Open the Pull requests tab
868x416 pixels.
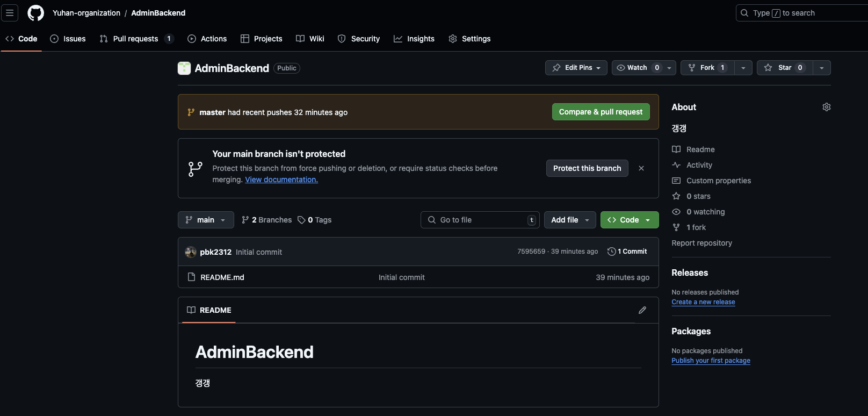coord(136,39)
